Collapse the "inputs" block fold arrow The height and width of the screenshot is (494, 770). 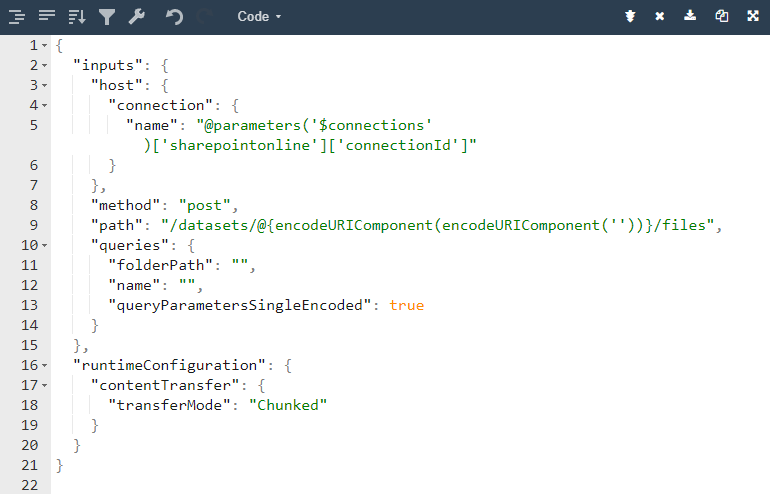[x=45, y=65]
